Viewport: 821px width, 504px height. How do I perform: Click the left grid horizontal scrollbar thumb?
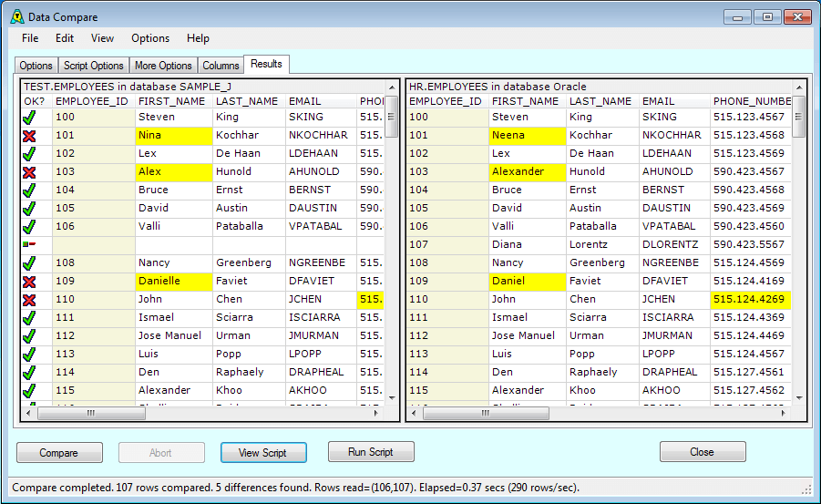point(92,414)
